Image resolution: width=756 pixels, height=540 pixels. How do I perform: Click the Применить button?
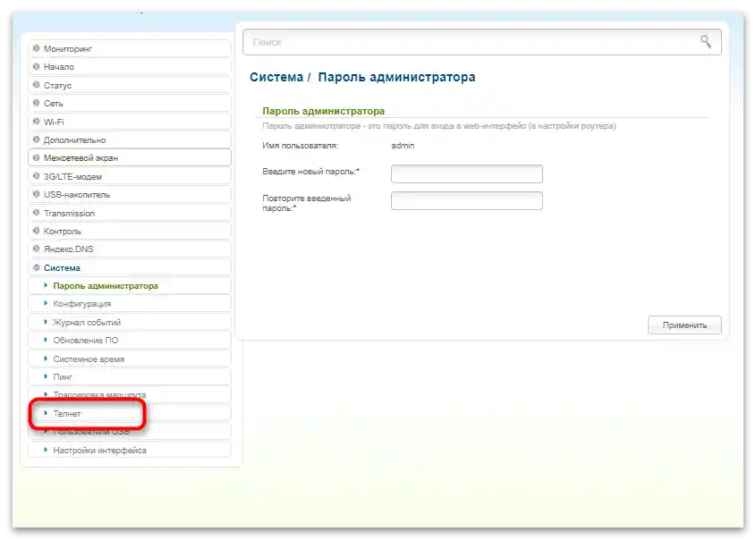[x=684, y=325]
